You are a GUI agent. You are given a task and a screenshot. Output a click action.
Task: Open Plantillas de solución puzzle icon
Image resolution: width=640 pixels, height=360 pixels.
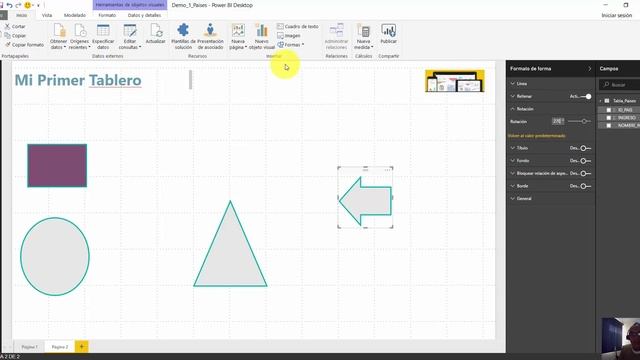click(183, 31)
